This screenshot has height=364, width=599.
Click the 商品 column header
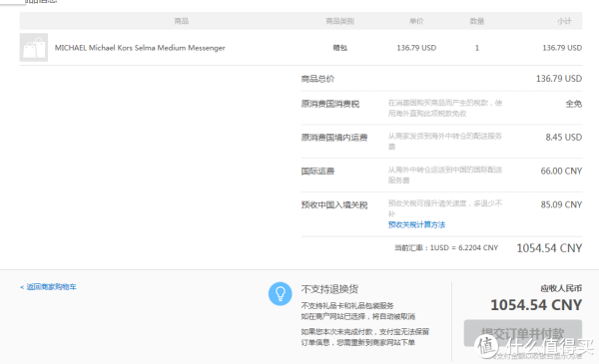(182, 21)
